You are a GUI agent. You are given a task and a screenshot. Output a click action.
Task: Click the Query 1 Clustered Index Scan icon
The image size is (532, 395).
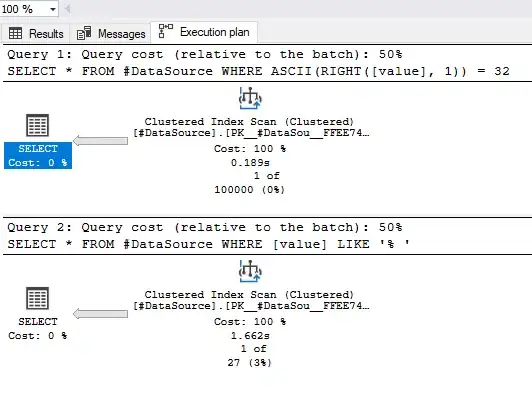click(x=250, y=98)
